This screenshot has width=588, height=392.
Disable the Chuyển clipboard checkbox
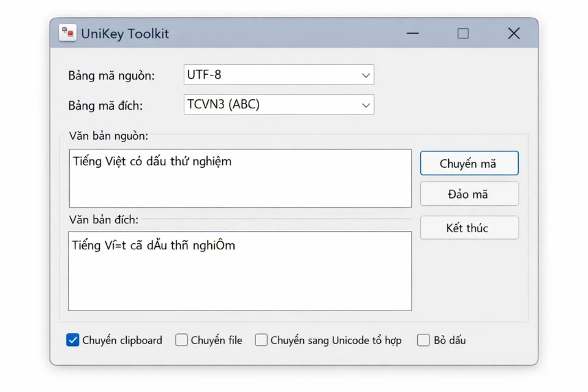click(x=72, y=340)
